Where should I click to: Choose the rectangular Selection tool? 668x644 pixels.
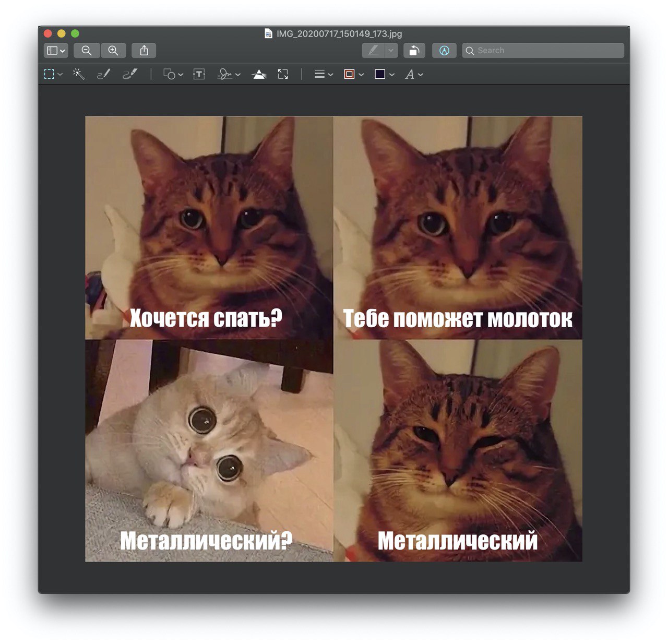click(49, 74)
